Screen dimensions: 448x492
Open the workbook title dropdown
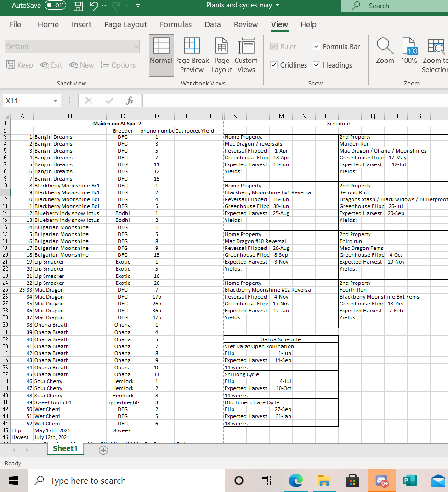click(x=278, y=6)
